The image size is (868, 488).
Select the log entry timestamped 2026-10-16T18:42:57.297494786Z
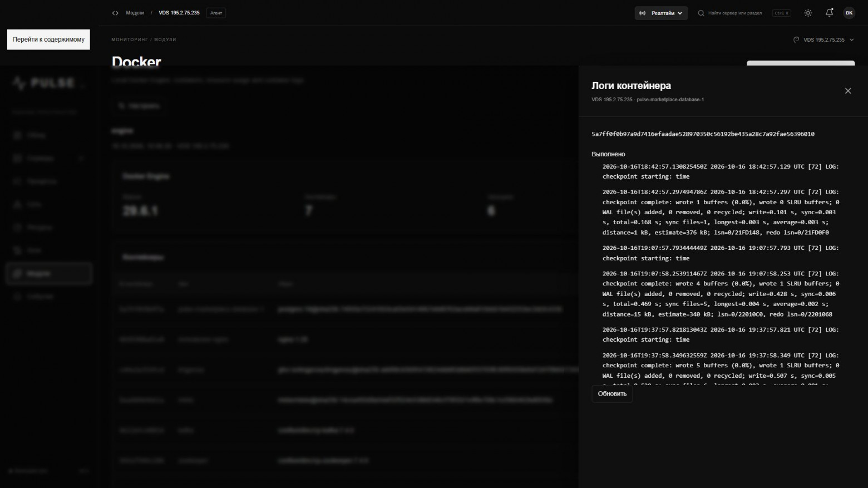click(x=721, y=212)
